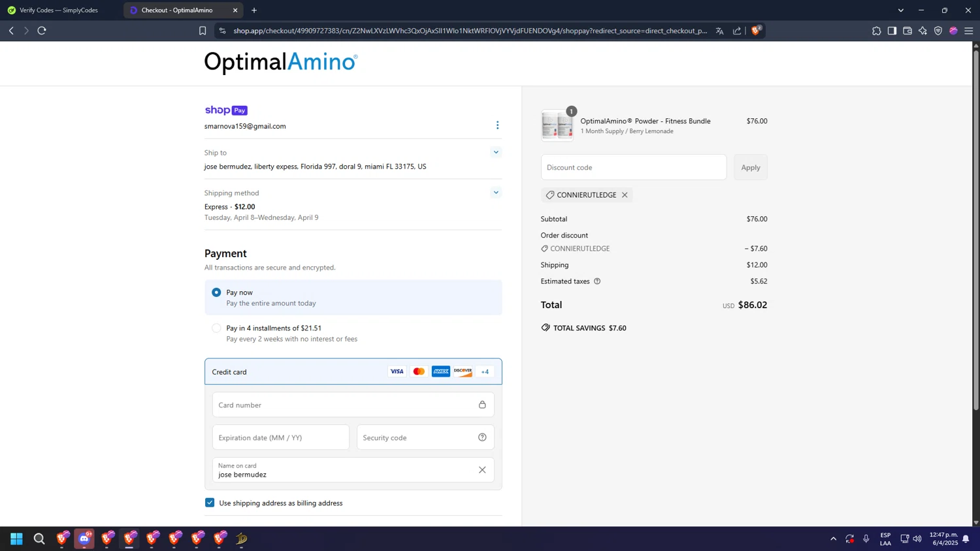Click the +4 more card brands badge
The image size is (980, 551).
click(x=485, y=371)
